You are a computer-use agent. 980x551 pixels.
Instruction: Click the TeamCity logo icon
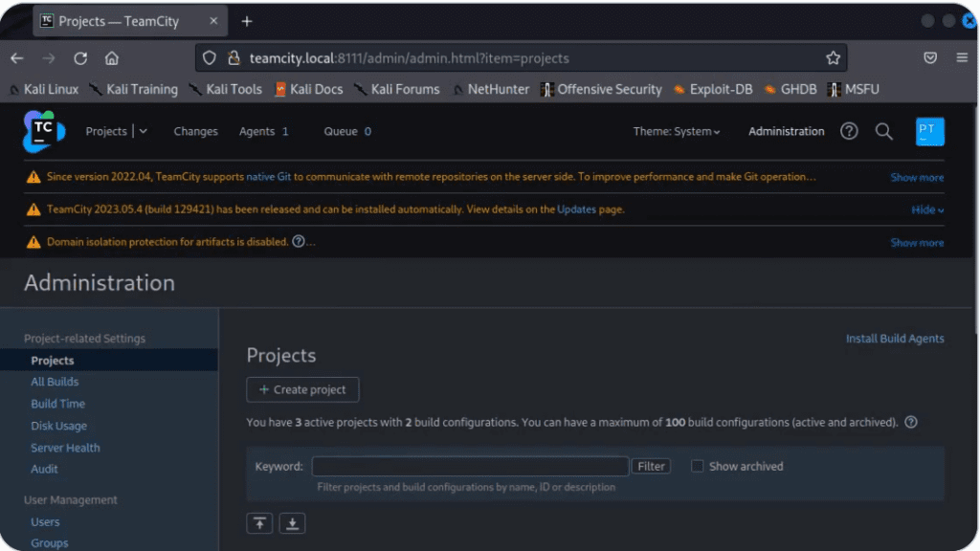pos(44,131)
